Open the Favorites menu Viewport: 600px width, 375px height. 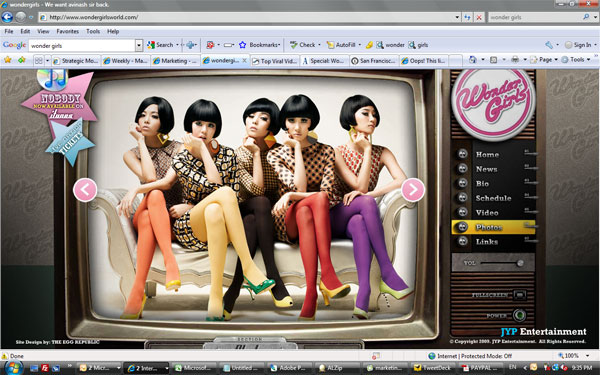click(x=67, y=31)
